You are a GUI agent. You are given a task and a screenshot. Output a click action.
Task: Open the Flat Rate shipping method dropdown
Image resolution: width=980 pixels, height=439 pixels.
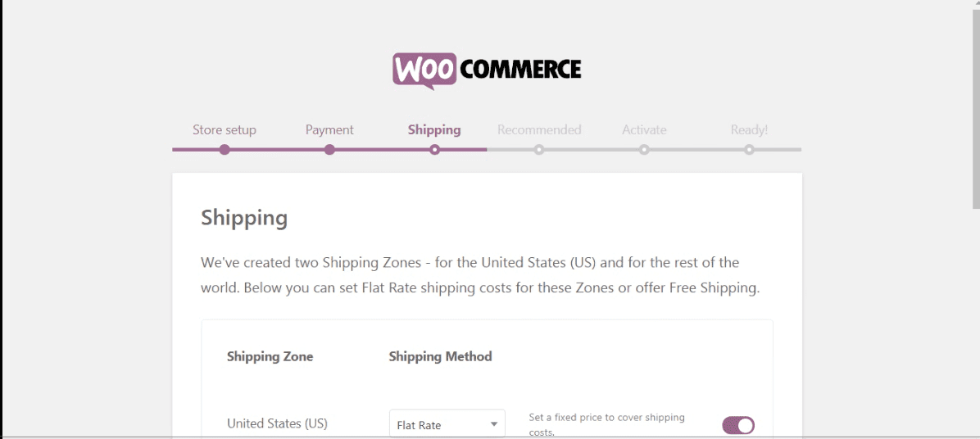(x=447, y=424)
